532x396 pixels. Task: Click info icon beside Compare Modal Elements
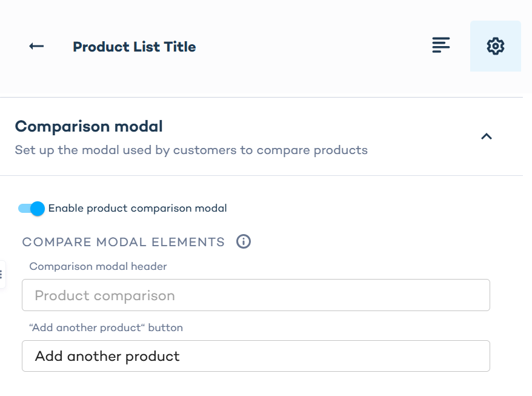point(244,241)
